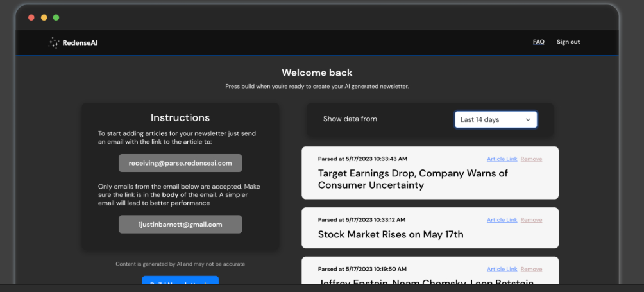Sign out of the account
This screenshot has width=644, height=292.
[568, 42]
